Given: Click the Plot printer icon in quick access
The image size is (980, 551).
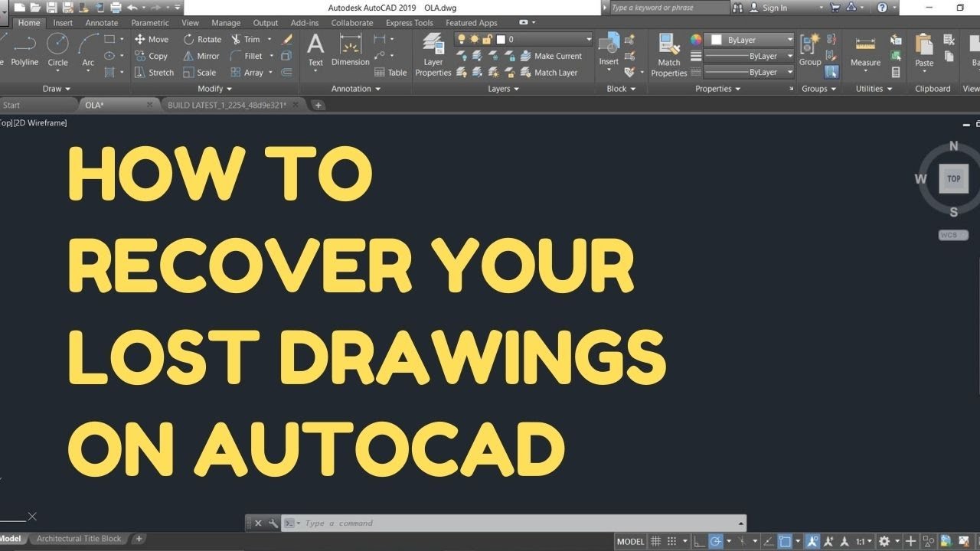Looking at the screenshot, I should point(116,8).
